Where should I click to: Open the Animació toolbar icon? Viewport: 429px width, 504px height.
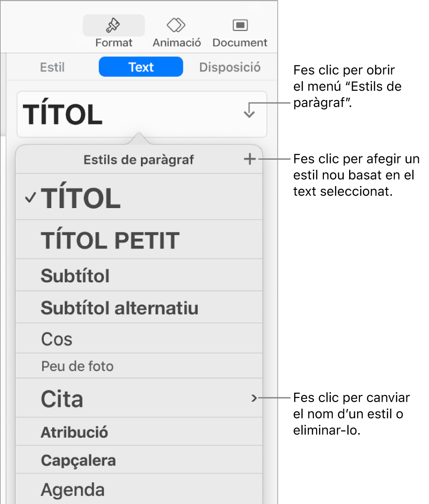176,25
